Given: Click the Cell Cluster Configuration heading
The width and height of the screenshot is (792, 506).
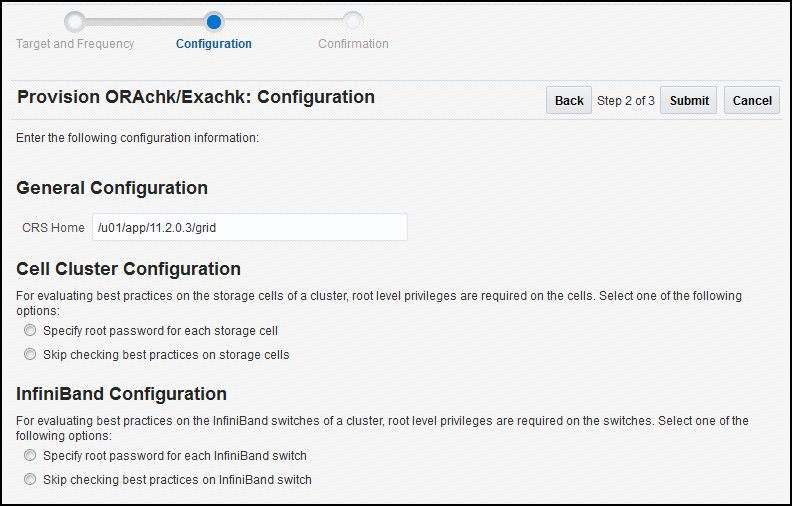Looking at the screenshot, I should [x=129, y=269].
